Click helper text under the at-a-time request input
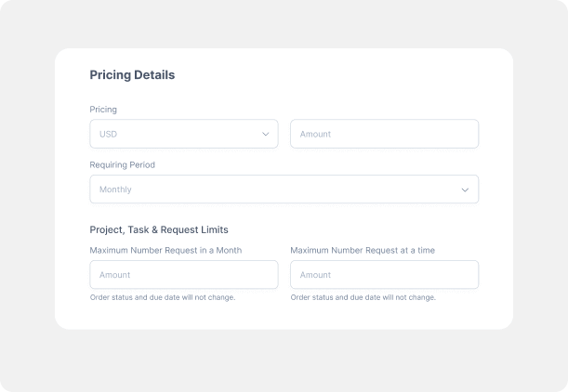568x392 pixels. click(x=363, y=297)
